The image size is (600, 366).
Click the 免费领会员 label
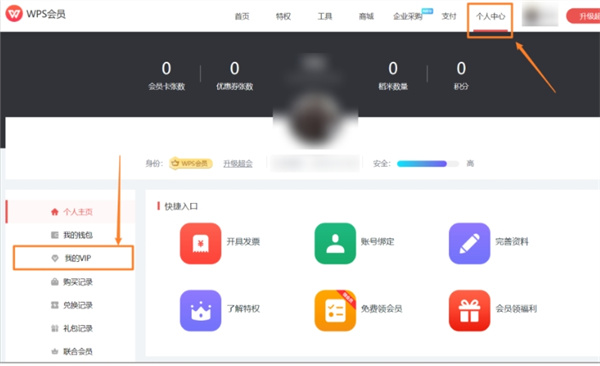(x=382, y=309)
